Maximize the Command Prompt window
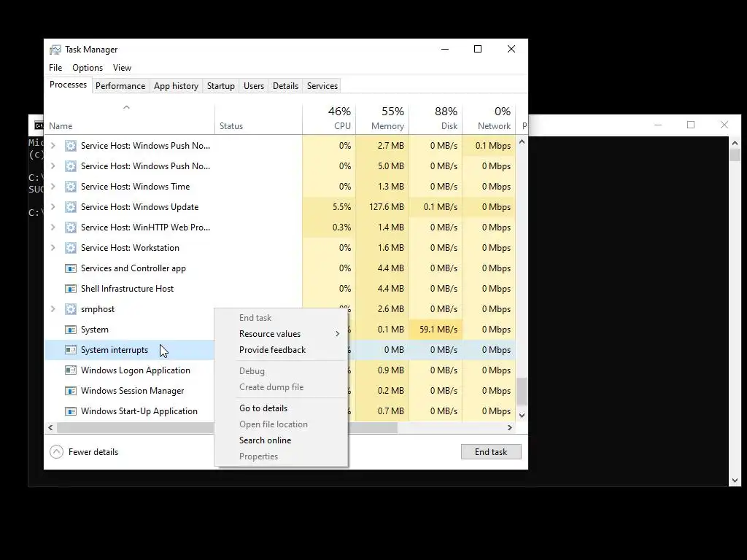The image size is (747, 560). [691, 125]
